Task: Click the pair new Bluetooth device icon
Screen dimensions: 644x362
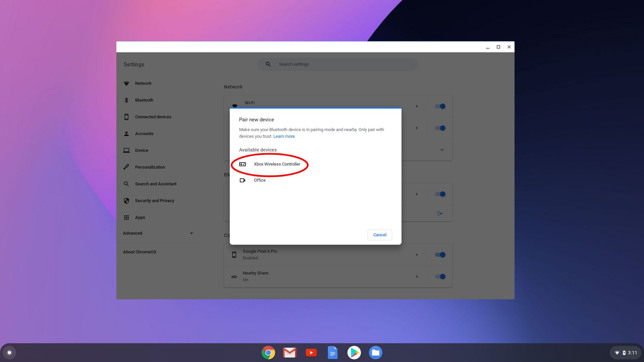Action: point(439,214)
